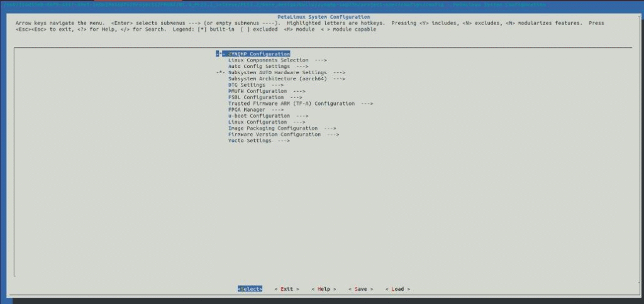Open PMUFW Configuration submenu
This screenshot has width=644, height=304.
pyautogui.click(x=267, y=91)
